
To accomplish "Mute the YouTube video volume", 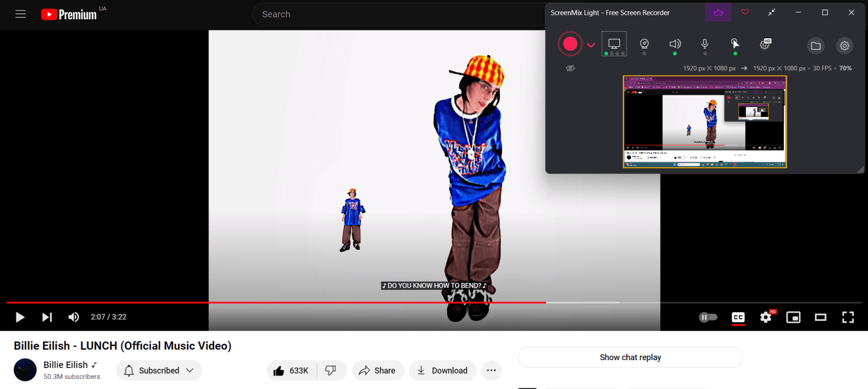I will click(73, 317).
